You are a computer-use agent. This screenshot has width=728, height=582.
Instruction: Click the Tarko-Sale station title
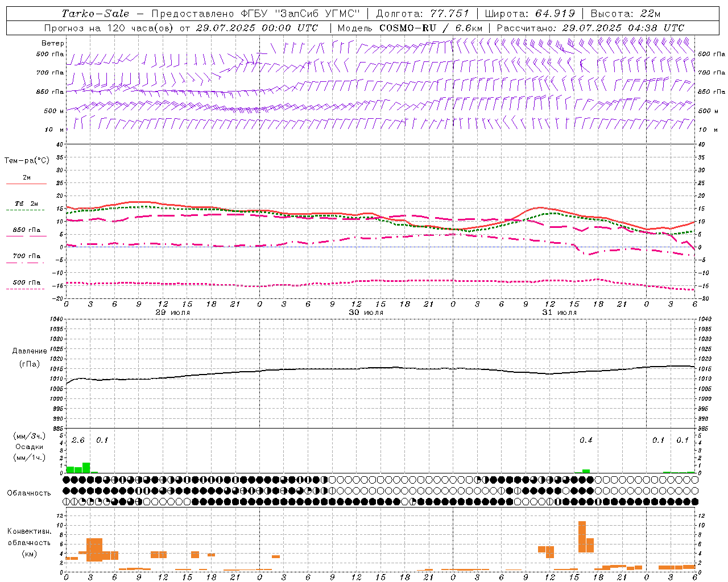point(96,14)
